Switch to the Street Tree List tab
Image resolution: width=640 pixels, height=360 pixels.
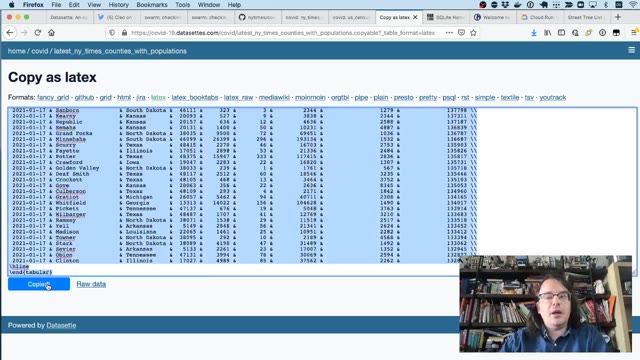(x=586, y=17)
